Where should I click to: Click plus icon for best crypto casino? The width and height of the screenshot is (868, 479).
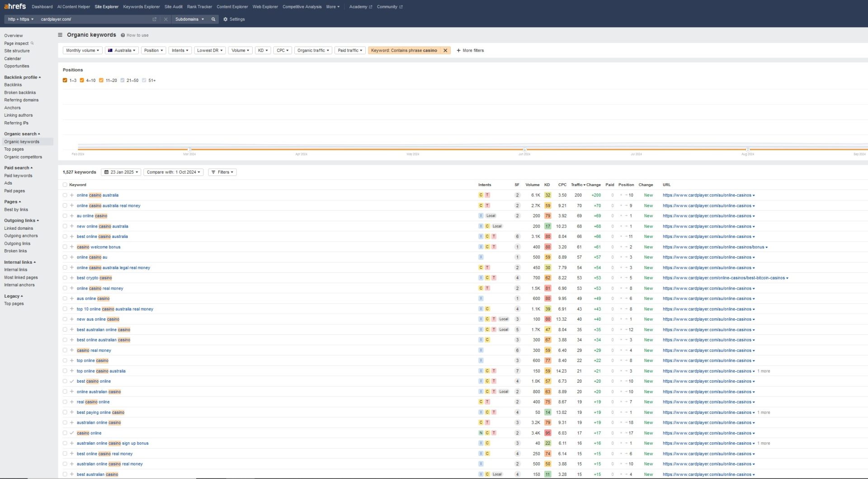[72, 278]
